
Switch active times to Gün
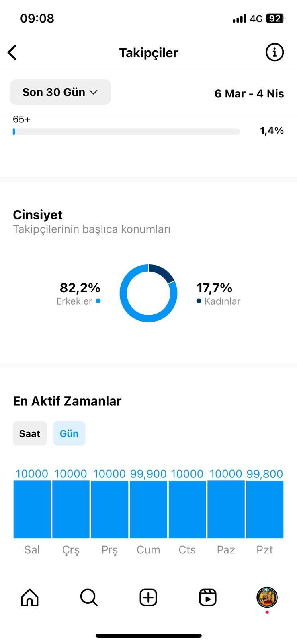pyautogui.click(x=69, y=433)
